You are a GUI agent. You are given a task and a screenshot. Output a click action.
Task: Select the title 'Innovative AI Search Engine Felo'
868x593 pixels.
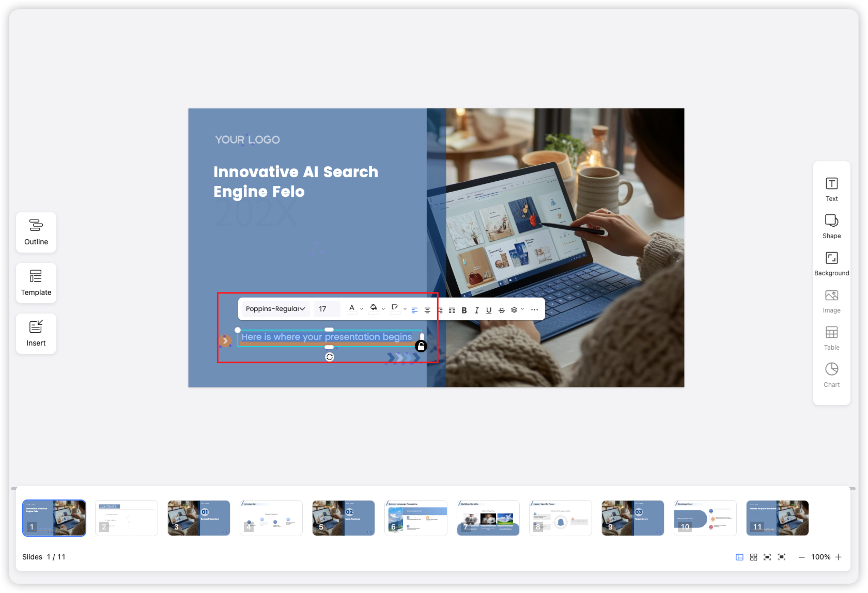296,181
